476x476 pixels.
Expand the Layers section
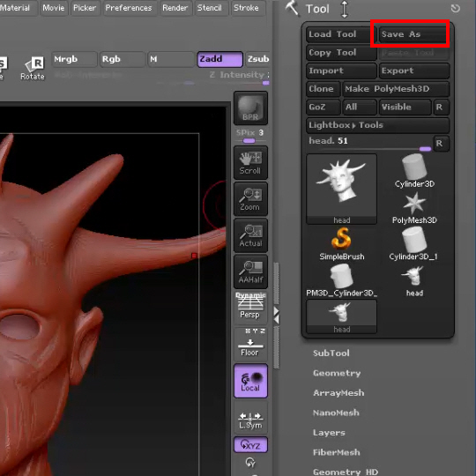[329, 433]
